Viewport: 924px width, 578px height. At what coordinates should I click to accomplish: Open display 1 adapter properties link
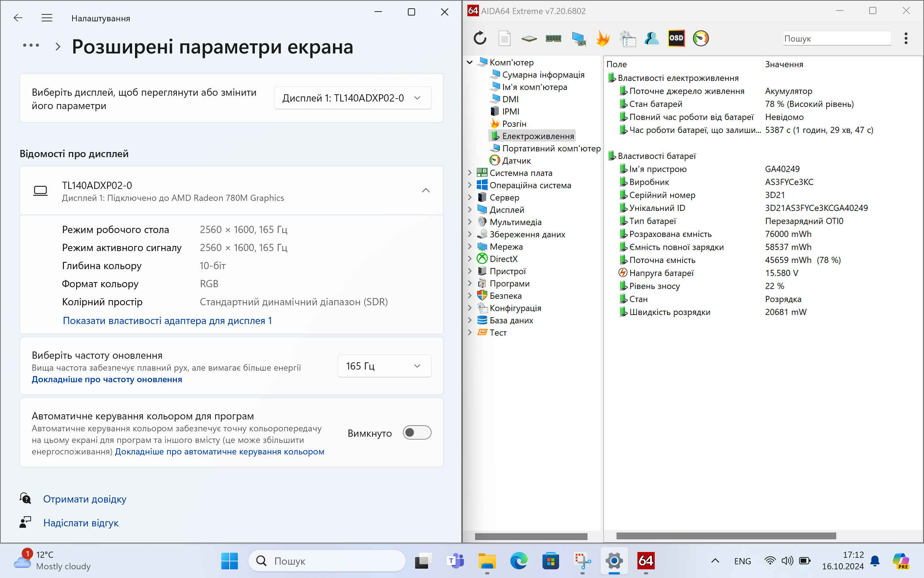click(x=167, y=320)
